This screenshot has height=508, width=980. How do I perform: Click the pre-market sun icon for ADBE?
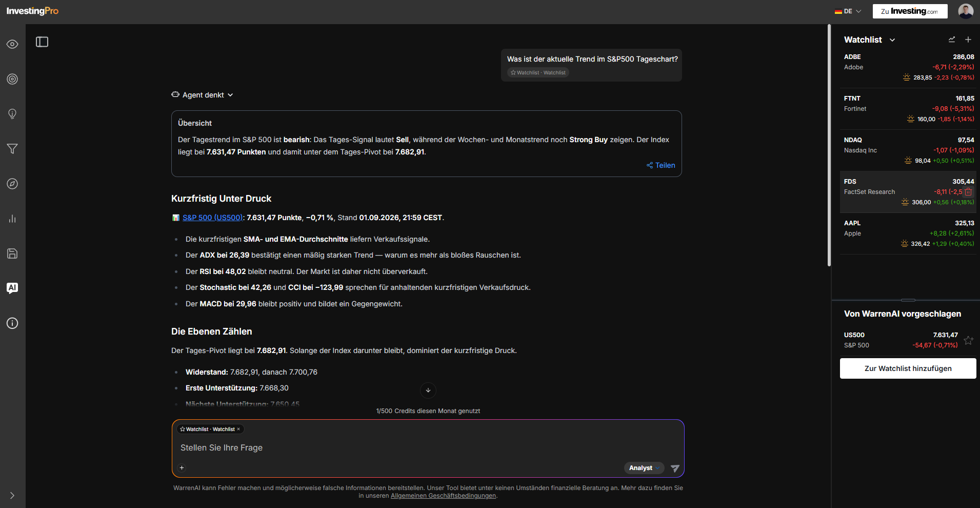907,77
